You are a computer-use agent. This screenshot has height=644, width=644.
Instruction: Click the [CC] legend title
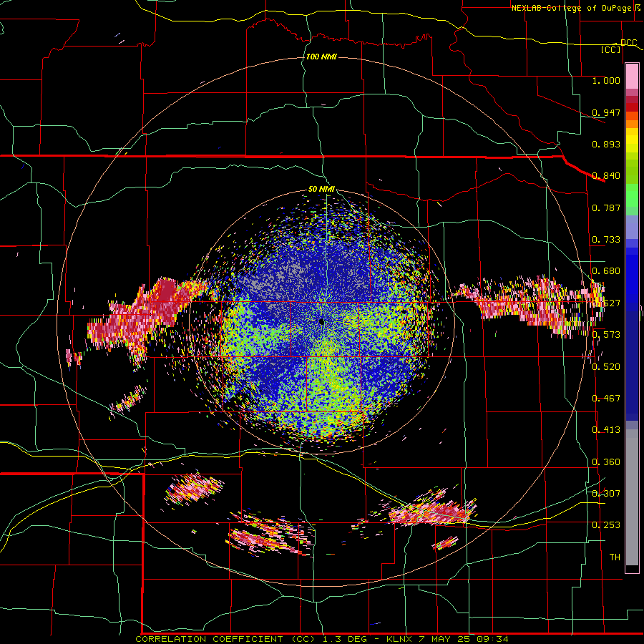[x=611, y=49]
